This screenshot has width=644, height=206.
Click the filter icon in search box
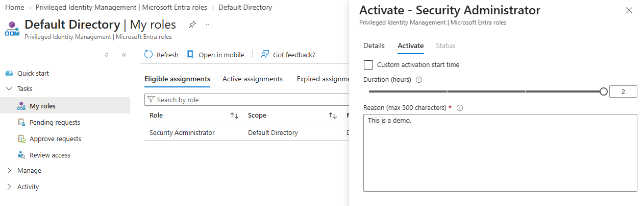point(151,100)
